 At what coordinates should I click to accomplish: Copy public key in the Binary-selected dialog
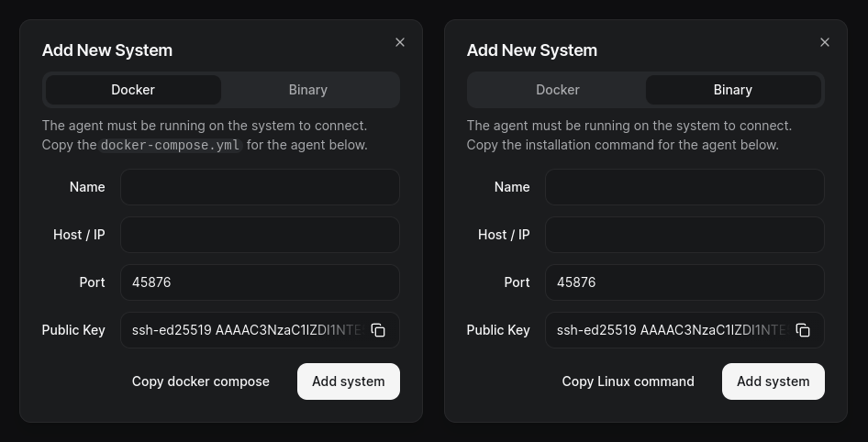803,330
